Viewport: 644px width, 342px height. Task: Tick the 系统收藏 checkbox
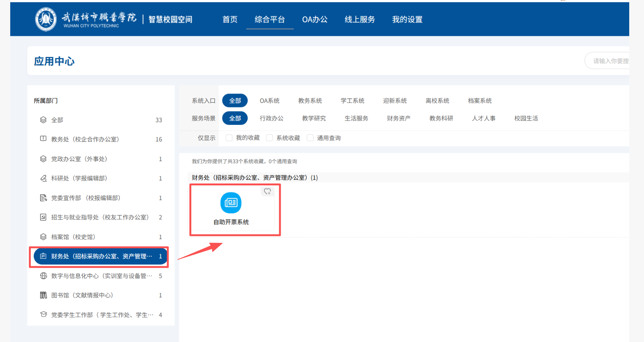coord(269,138)
